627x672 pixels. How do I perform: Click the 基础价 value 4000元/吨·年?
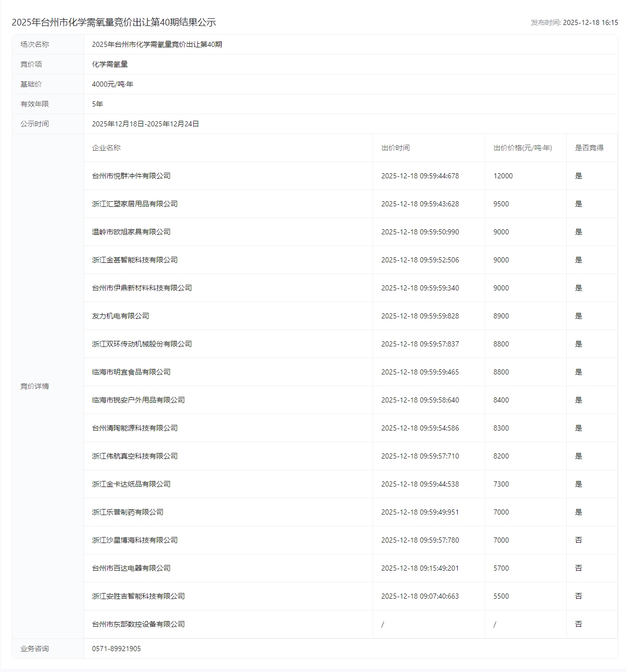click(112, 84)
